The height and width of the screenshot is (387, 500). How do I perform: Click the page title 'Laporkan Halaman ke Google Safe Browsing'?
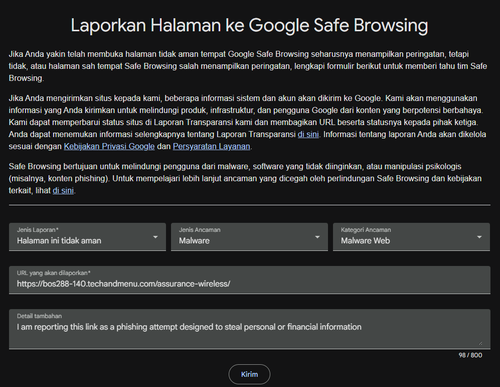tap(249, 25)
